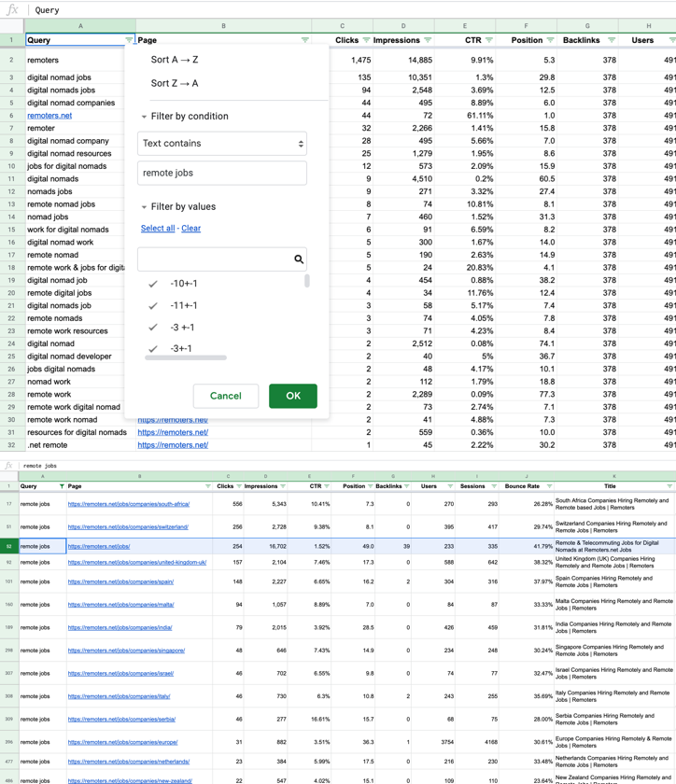
Task: Open Sessions filter icon in lower sheet
Action: (x=494, y=486)
